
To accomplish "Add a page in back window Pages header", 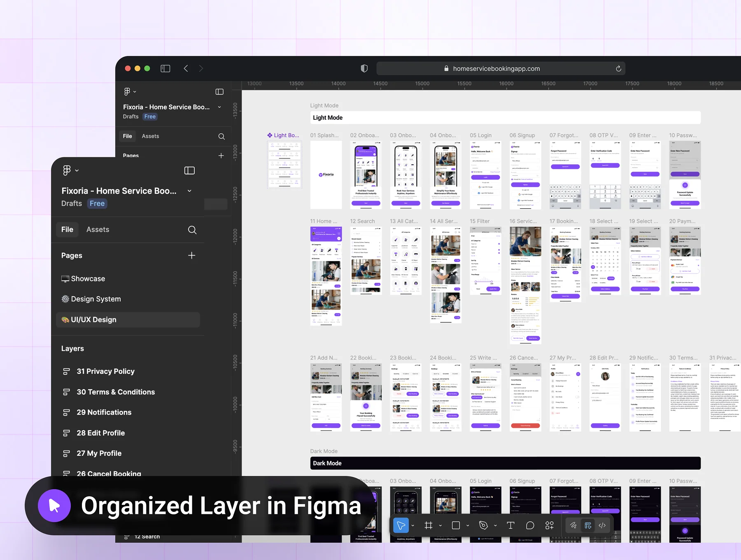I will pyautogui.click(x=221, y=156).
